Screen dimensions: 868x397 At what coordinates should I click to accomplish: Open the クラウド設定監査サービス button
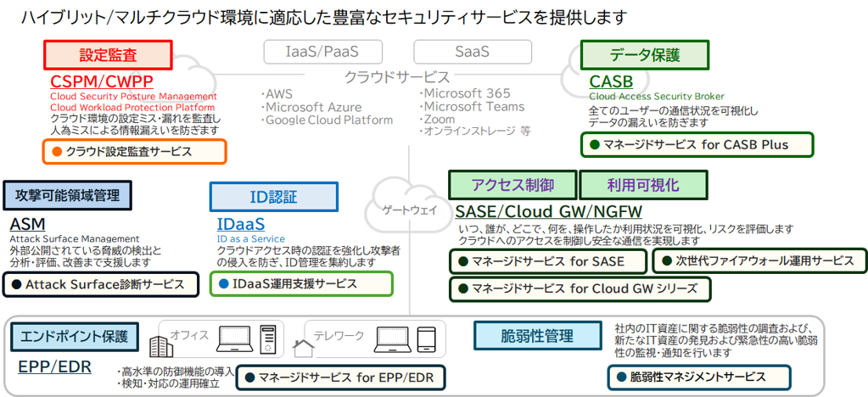pos(134,152)
